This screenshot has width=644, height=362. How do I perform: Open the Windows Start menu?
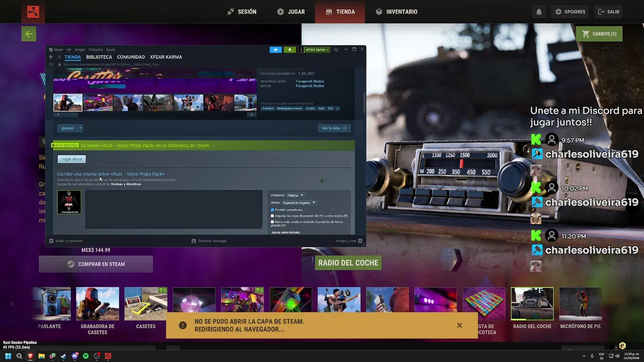click(x=8, y=356)
